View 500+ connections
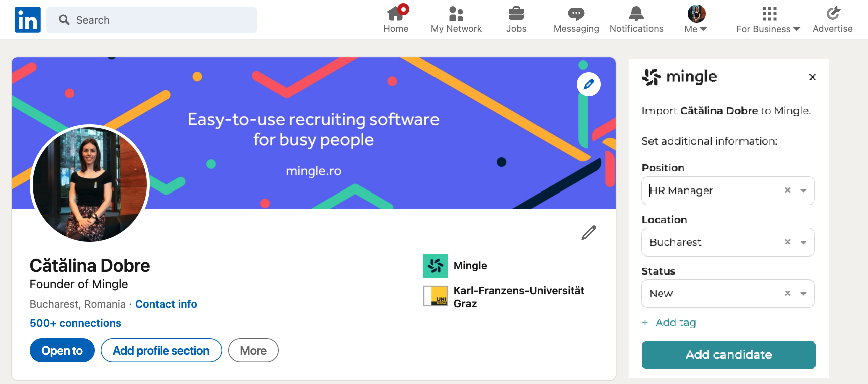 click(x=75, y=323)
